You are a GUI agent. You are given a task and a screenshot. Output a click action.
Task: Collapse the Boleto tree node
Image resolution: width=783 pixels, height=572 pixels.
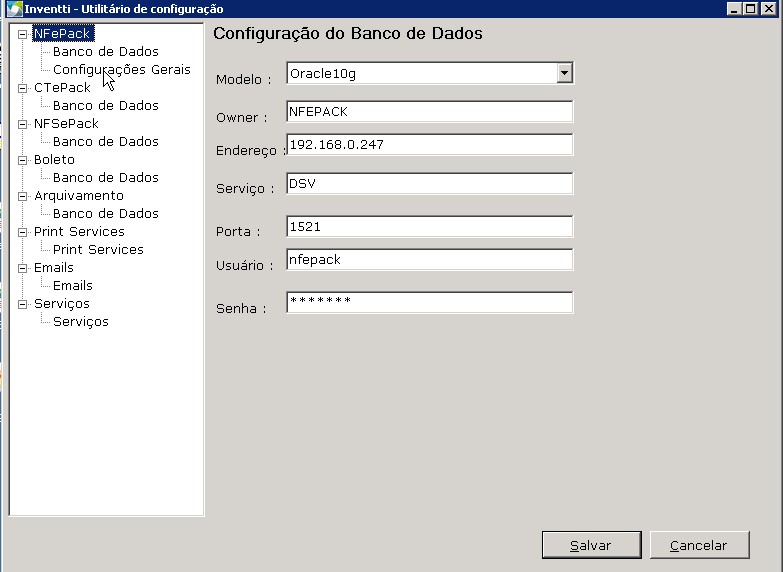(x=23, y=160)
